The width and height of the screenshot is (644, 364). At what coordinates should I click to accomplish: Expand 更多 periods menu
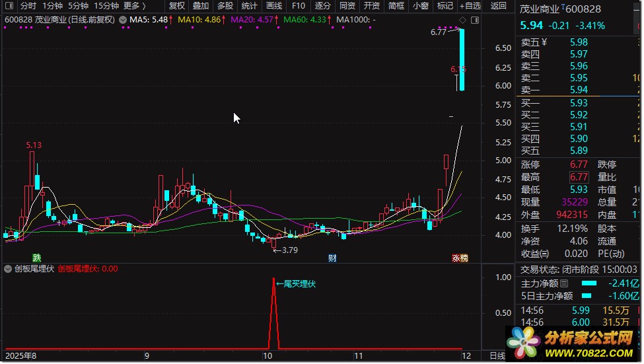135,6
